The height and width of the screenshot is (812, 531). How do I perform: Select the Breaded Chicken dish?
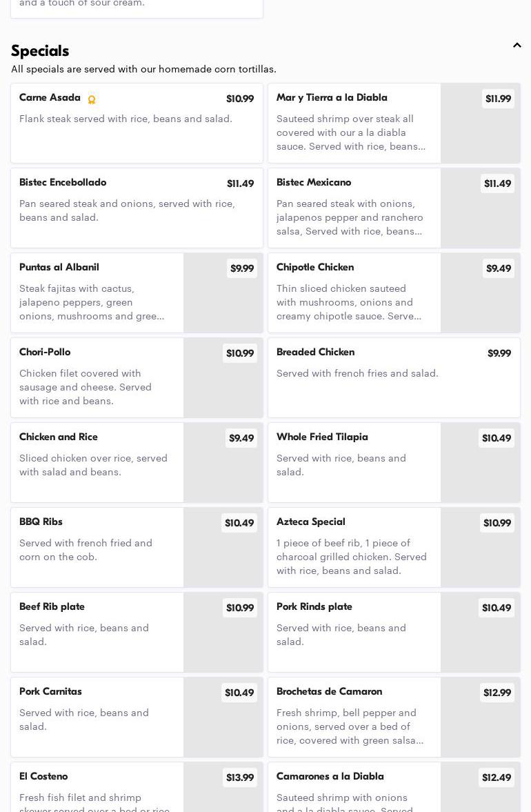(394, 377)
